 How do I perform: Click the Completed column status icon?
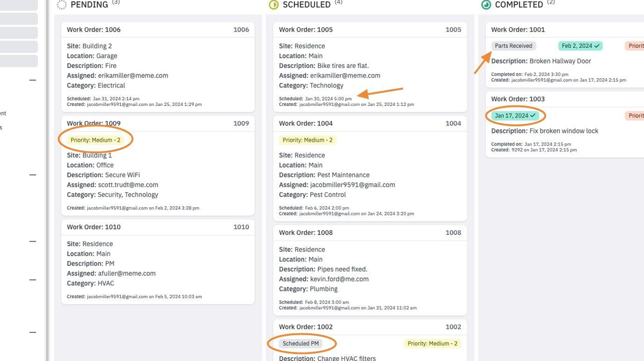click(486, 5)
